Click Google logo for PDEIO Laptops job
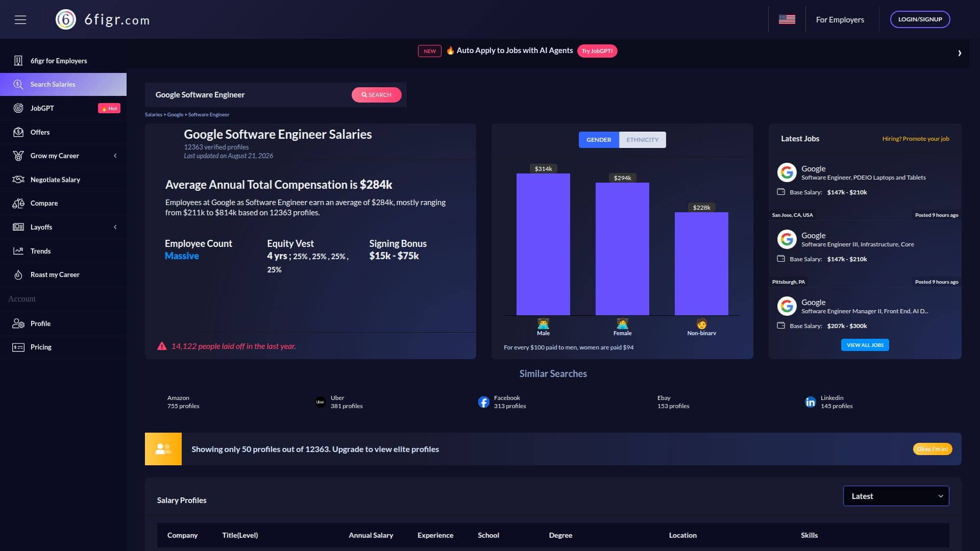The height and width of the screenshot is (551, 980). point(787,172)
